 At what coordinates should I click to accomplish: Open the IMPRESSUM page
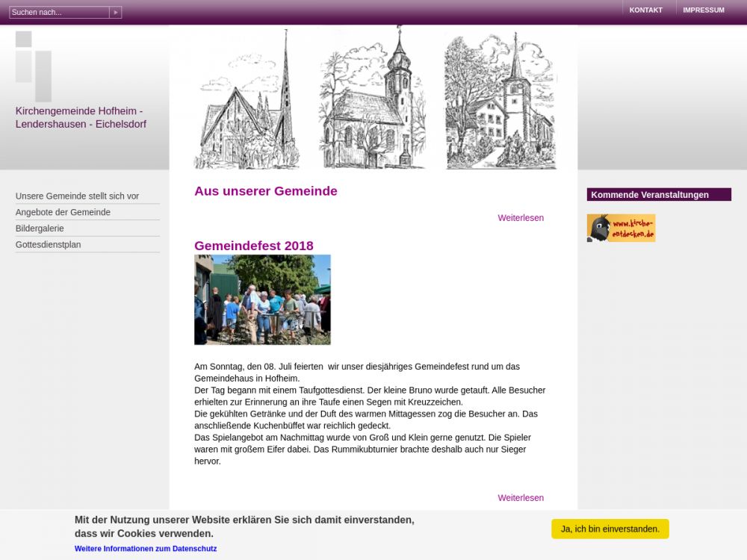(x=703, y=10)
